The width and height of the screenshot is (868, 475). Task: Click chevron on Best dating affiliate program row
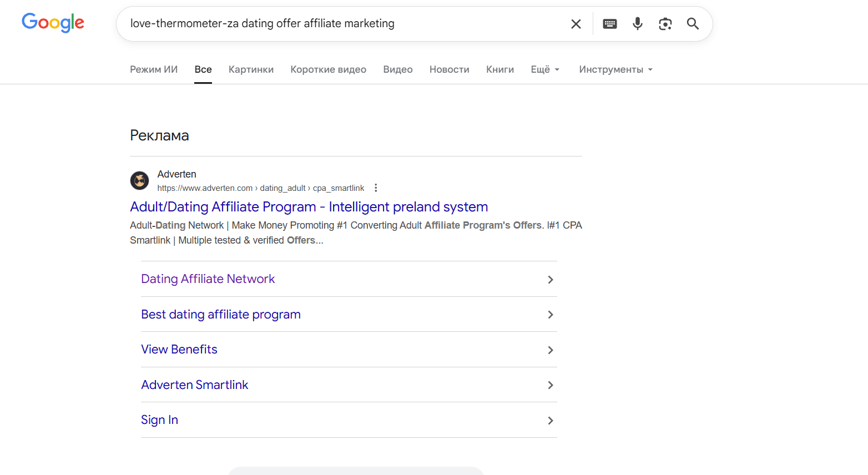[551, 315]
